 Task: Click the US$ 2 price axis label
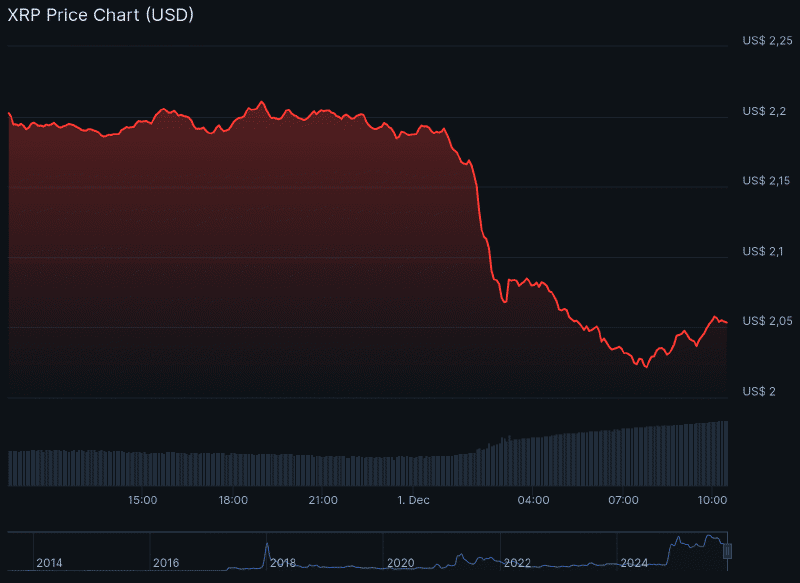[759, 391]
